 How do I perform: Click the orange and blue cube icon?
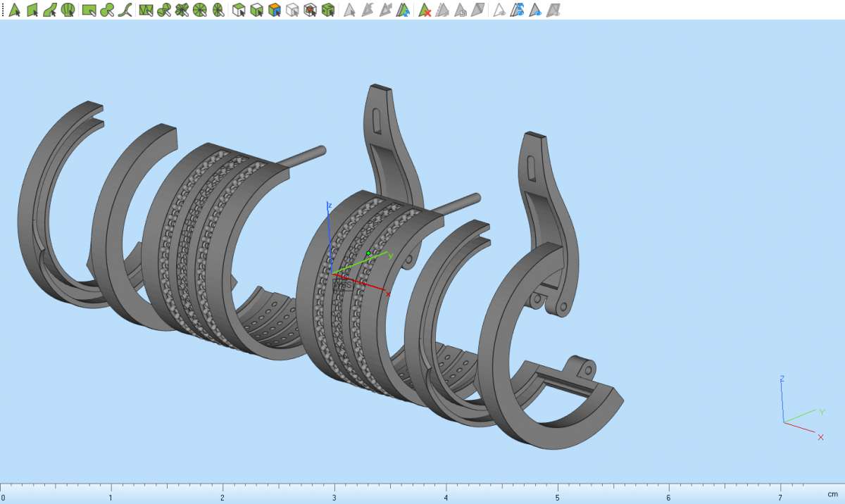[x=275, y=11]
